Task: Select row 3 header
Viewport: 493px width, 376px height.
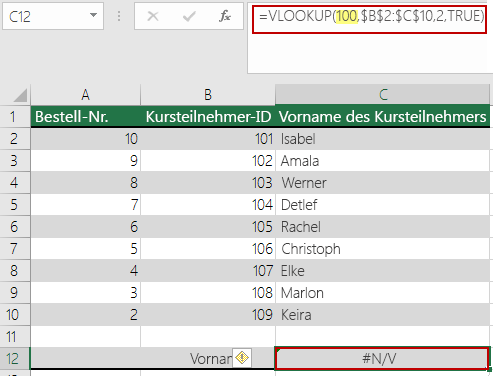Action: pos(15,161)
